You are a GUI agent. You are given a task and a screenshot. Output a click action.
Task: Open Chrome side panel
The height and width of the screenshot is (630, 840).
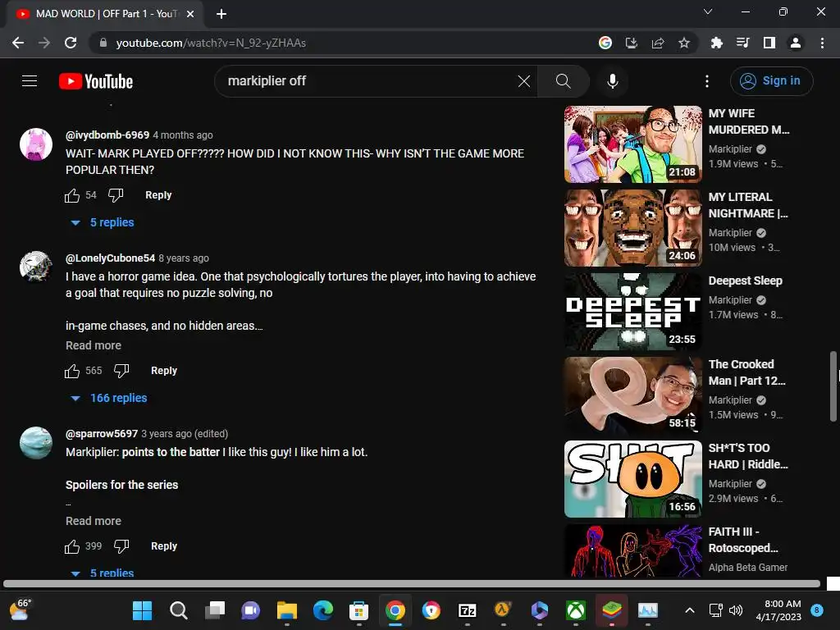[769, 43]
